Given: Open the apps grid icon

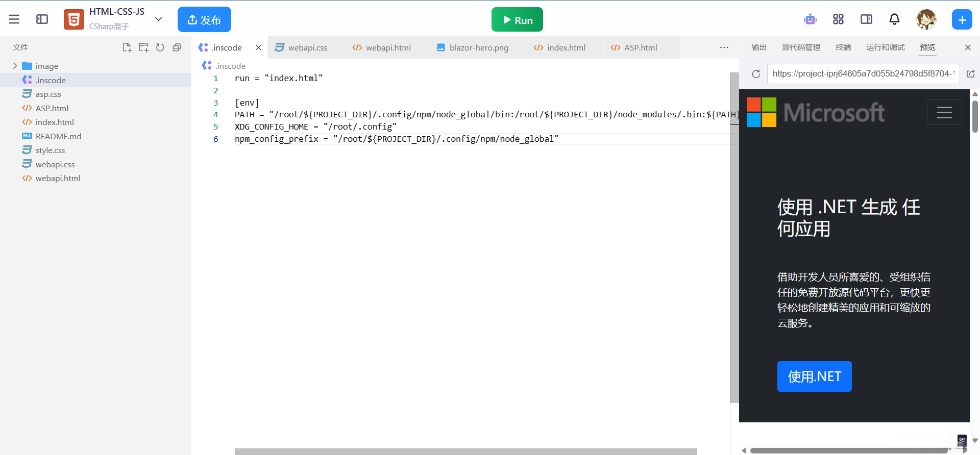Looking at the screenshot, I should pos(838,19).
